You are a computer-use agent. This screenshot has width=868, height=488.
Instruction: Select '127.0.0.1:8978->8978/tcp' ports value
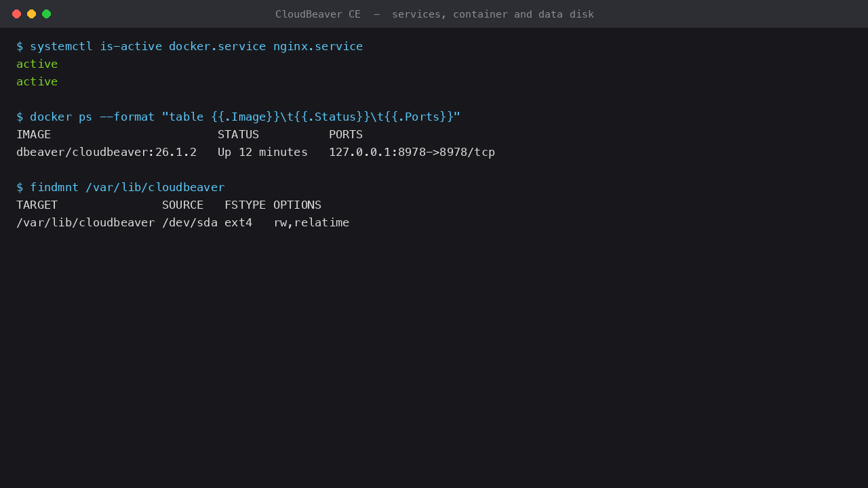[412, 152]
